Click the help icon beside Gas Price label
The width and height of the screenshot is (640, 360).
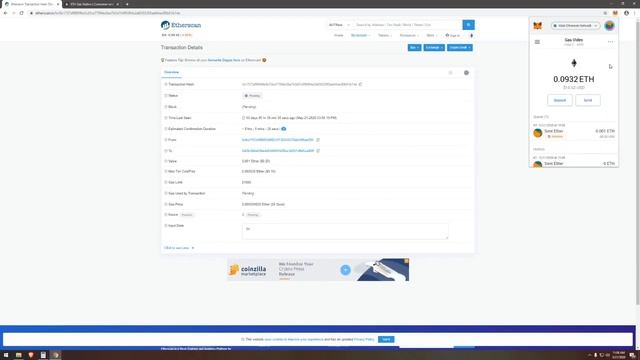[x=166, y=204]
